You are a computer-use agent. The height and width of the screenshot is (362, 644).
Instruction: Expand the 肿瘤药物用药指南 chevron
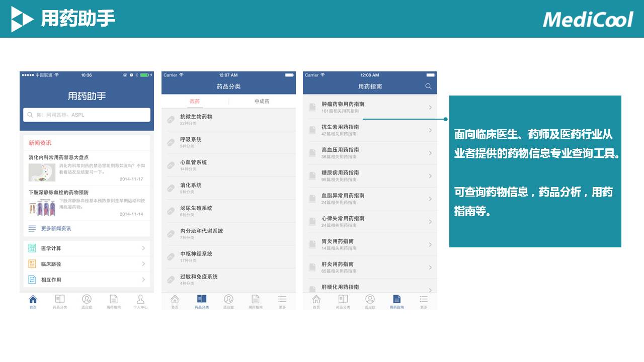(x=430, y=107)
